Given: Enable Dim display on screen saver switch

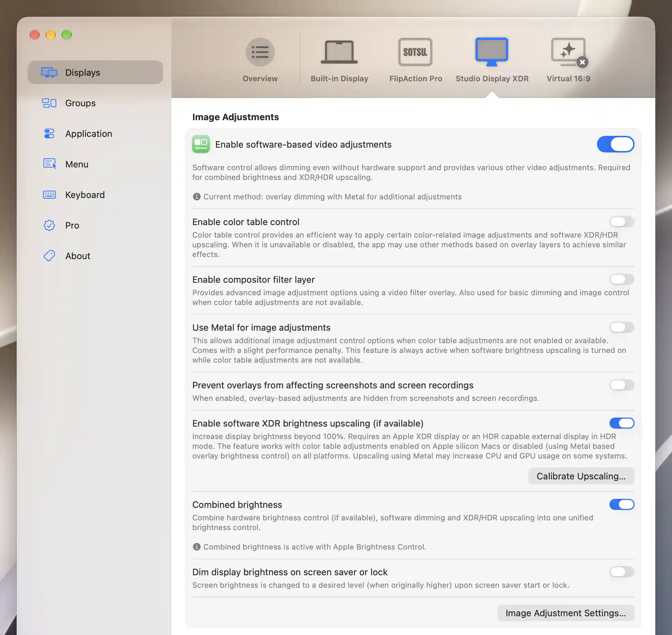Looking at the screenshot, I should click(622, 572).
